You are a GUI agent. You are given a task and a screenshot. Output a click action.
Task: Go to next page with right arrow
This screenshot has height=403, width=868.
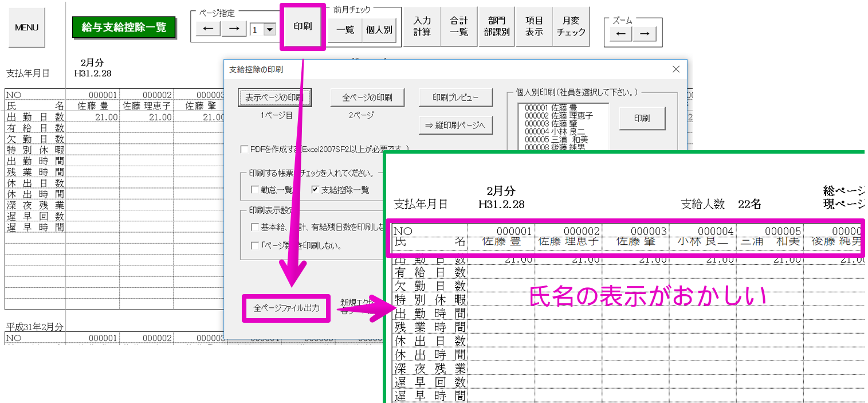pos(234,29)
